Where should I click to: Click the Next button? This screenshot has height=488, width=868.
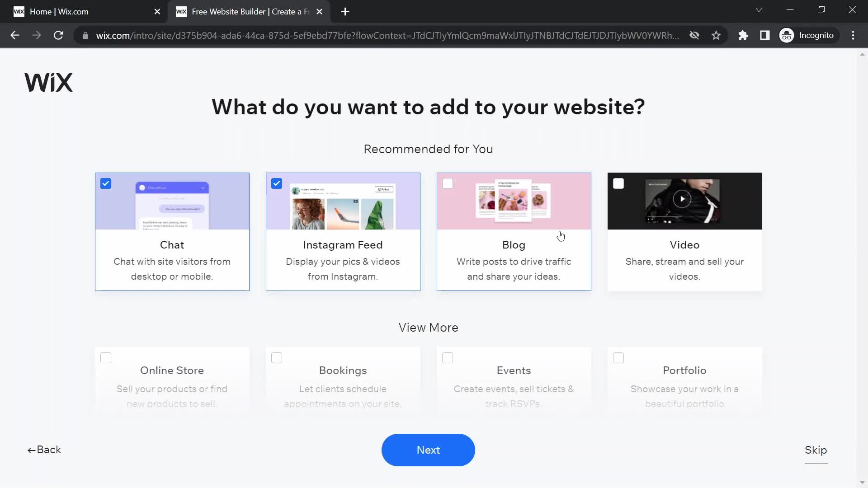[428, 450]
